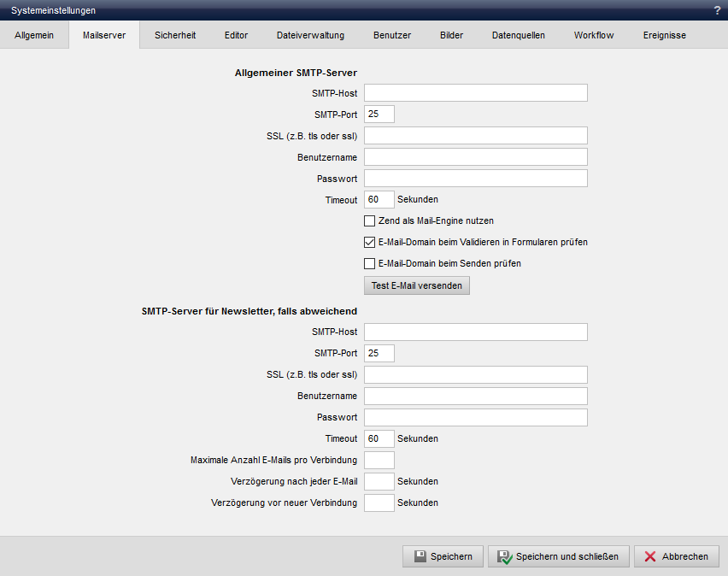Viewport: 728px width, 576px height.
Task: Click Verzögerung vor neuer Verbindung field
Action: (379, 503)
